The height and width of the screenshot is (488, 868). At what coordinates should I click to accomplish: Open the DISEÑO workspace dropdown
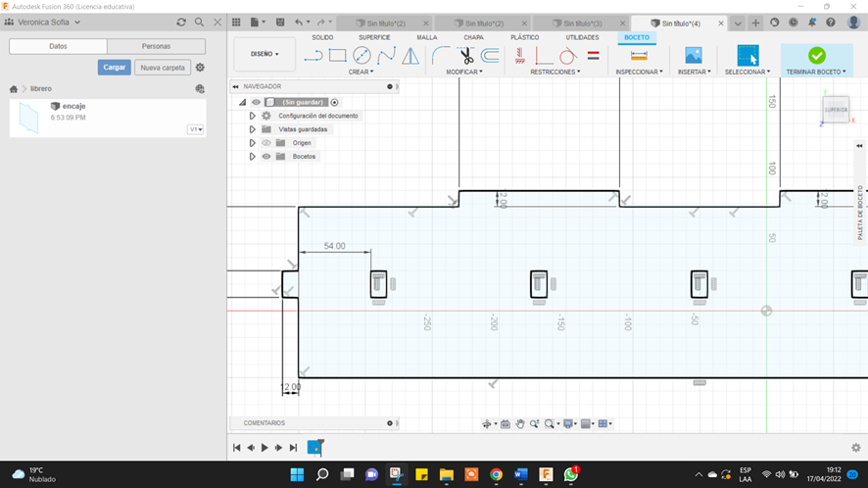[x=265, y=55]
